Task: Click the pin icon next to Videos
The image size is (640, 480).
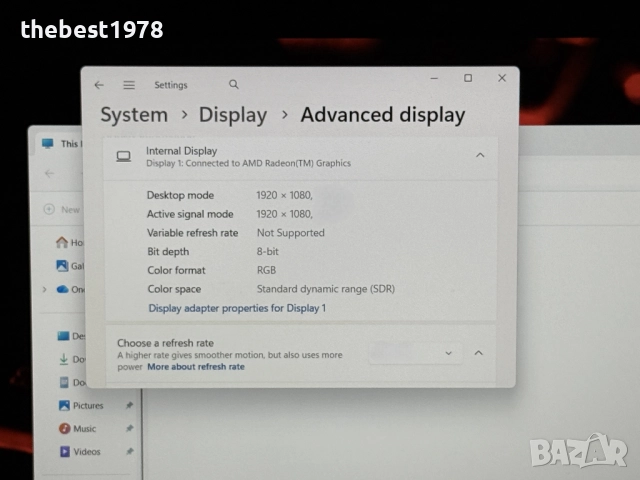Action: [129, 452]
